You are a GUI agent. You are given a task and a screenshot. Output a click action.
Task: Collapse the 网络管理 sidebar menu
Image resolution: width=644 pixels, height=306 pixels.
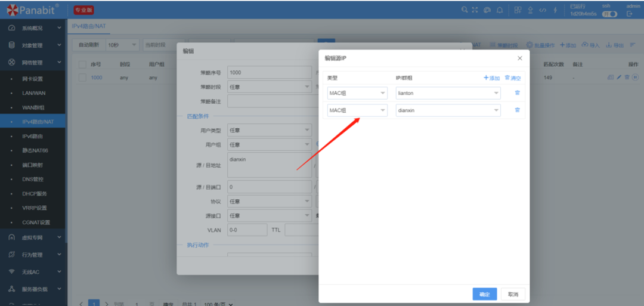pyautogui.click(x=33, y=63)
